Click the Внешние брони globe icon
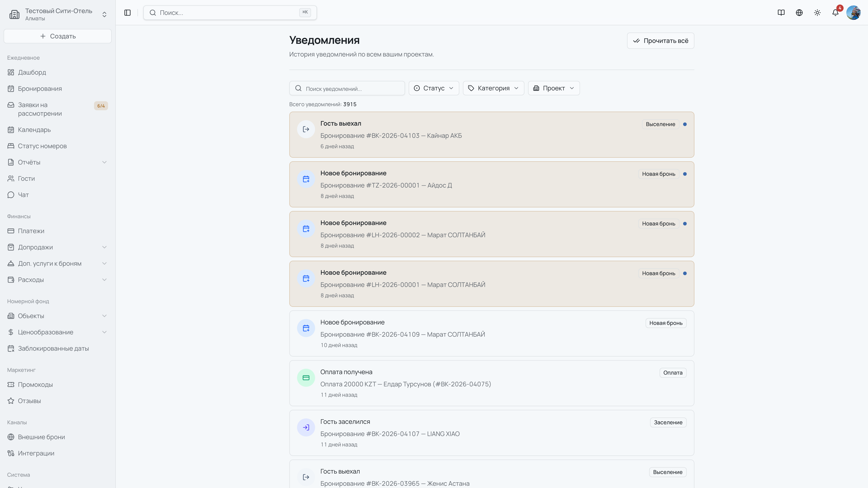The width and height of the screenshot is (868, 488). coord(11,437)
